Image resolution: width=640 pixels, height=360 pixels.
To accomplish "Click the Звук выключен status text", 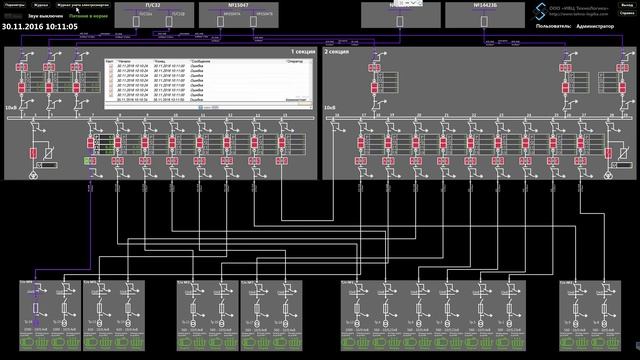I will (45, 16).
